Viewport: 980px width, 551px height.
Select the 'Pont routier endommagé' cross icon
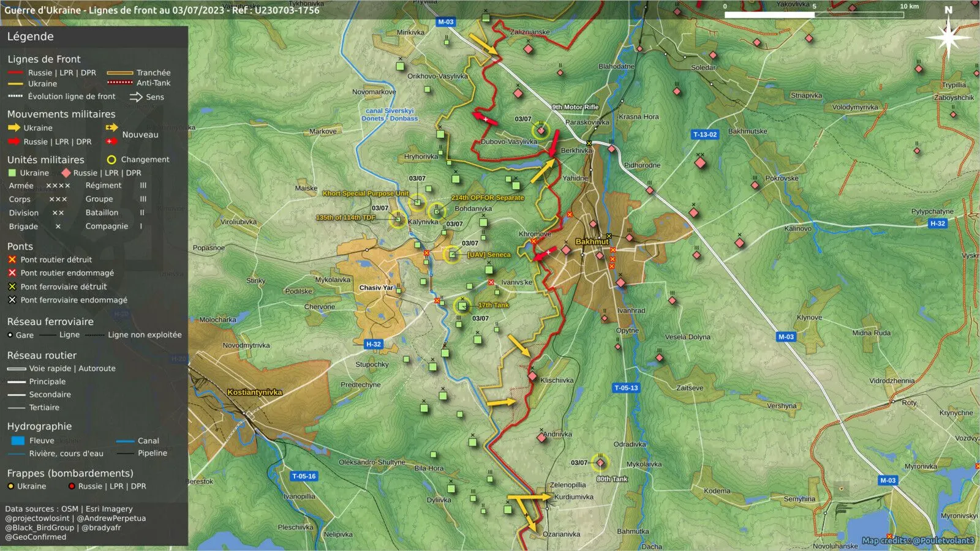(12, 273)
